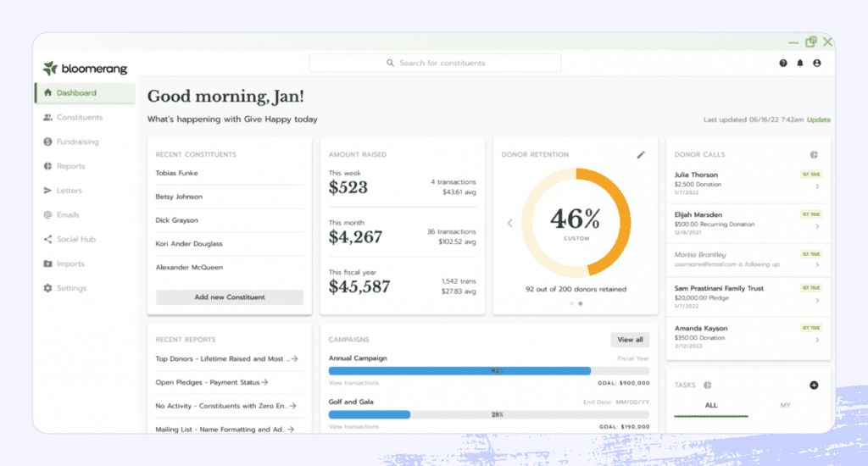868x466 pixels.
Task: Click the Emails at-sign icon
Action: (47, 214)
